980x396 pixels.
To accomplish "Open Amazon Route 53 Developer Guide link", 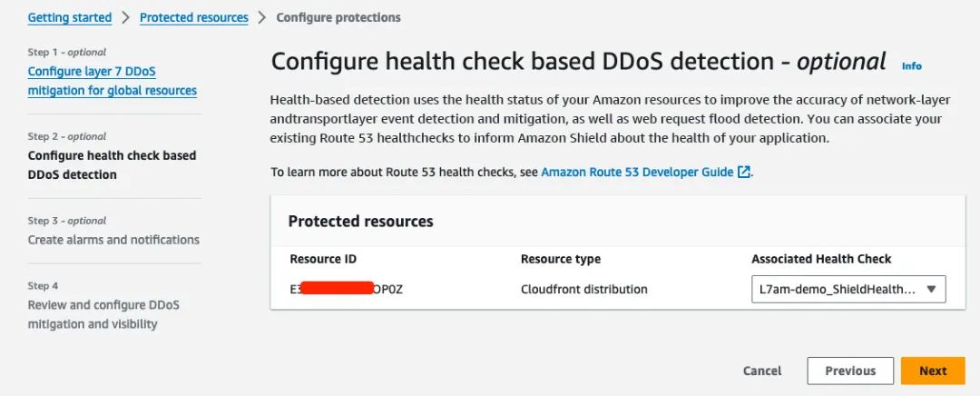I will coord(637,172).
